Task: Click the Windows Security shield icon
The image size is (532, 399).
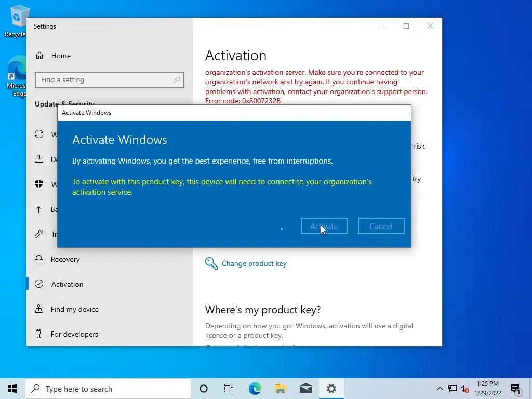Action: 39,184
